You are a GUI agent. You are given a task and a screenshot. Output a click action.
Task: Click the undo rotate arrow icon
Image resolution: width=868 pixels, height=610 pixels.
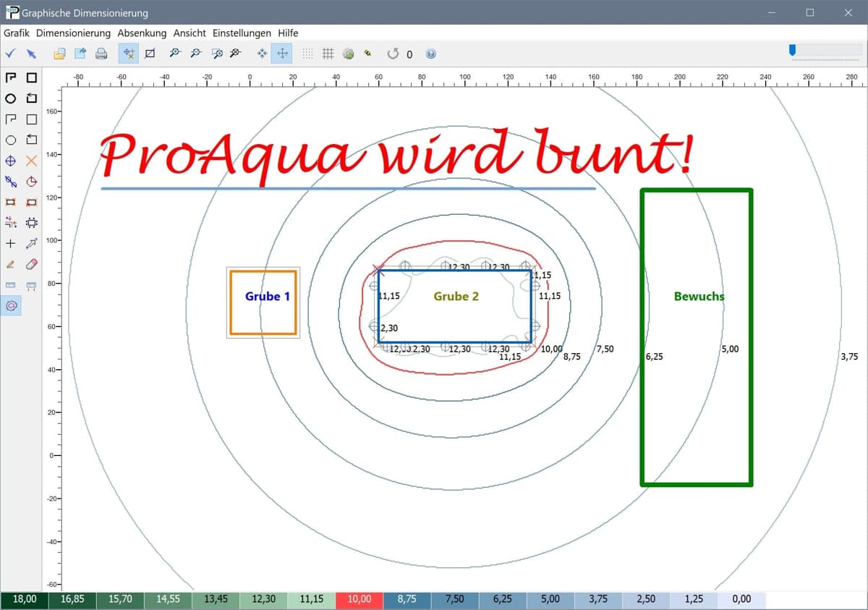coord(393,54)
